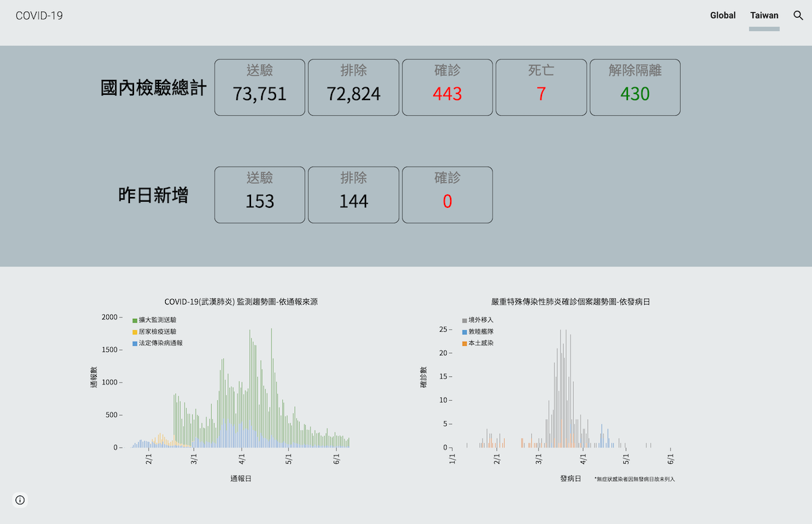Click yellow 居家檢疫送驗 legend swatch
This screenshot has width=812, height=524.
[x=135, y=332]
